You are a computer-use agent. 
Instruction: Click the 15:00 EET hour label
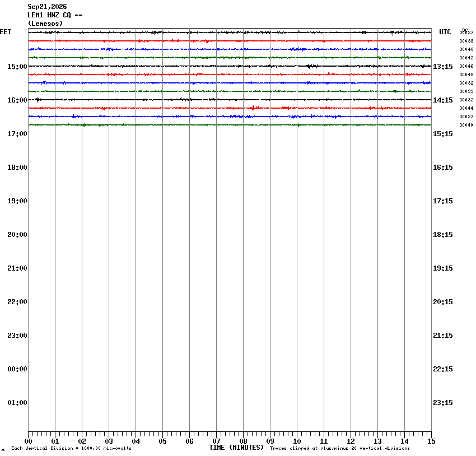[17, 67]
